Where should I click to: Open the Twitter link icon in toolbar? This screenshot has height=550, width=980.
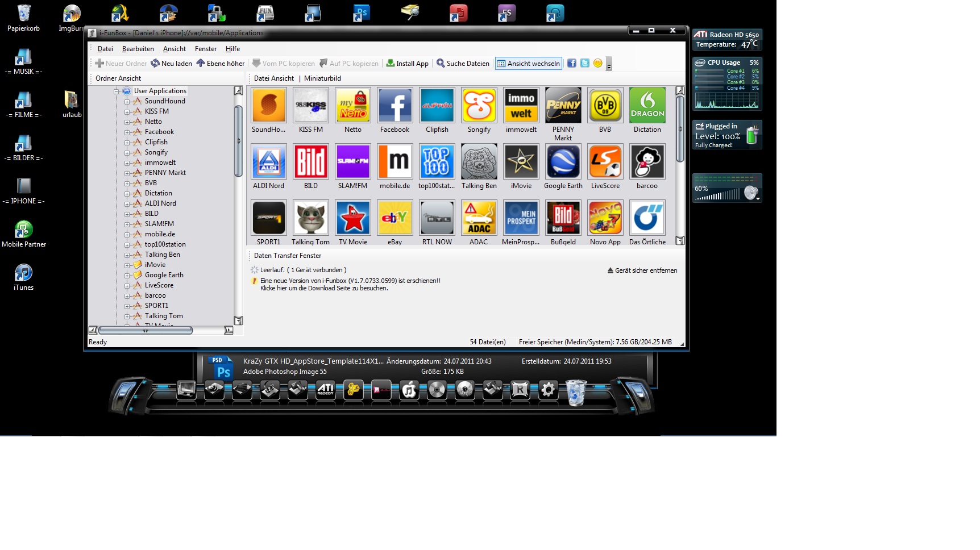tap(585, 63)
